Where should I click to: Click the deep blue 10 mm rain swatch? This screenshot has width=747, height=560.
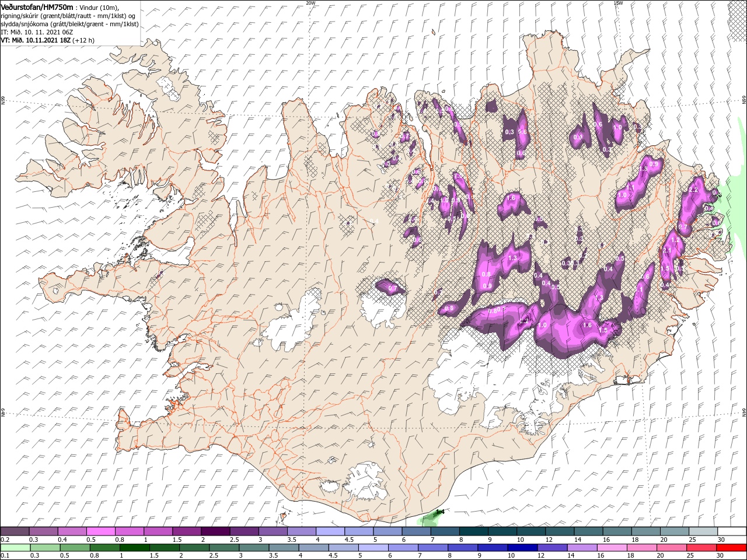pos(522,548)
